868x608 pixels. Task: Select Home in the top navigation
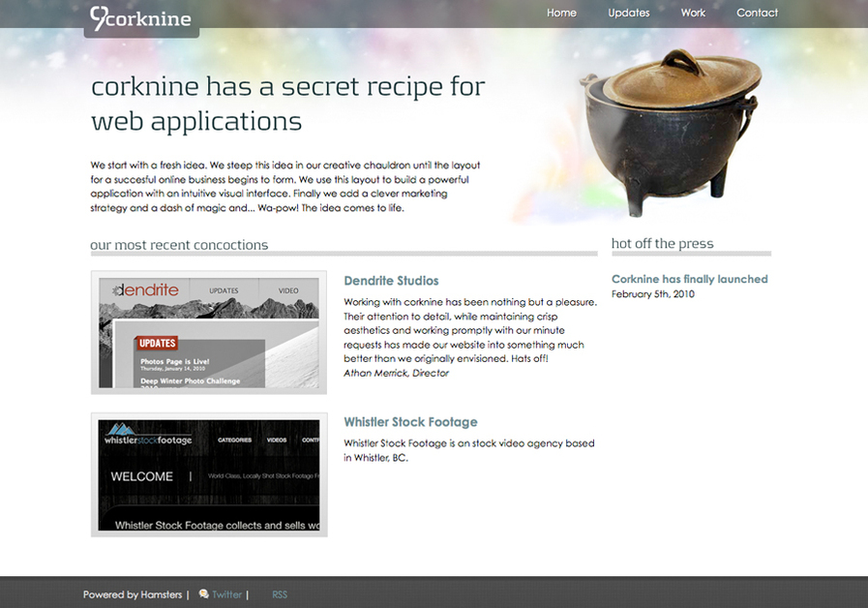pos(561,13)
